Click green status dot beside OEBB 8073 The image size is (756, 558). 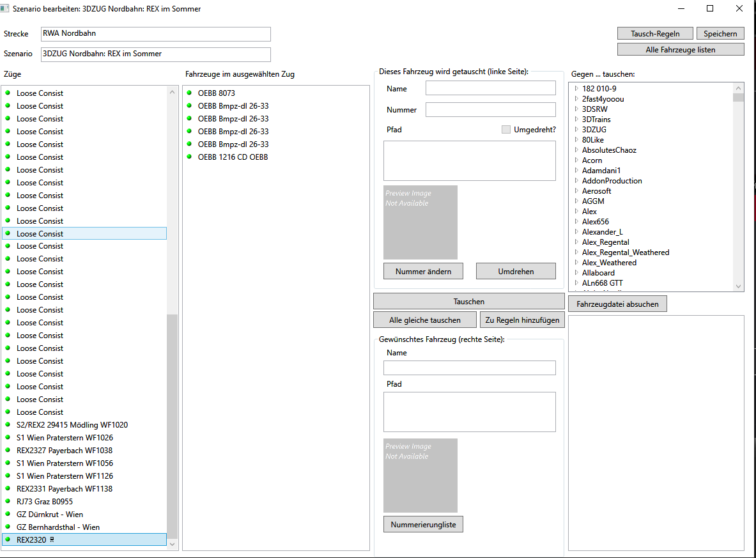(x=190, y=93)
